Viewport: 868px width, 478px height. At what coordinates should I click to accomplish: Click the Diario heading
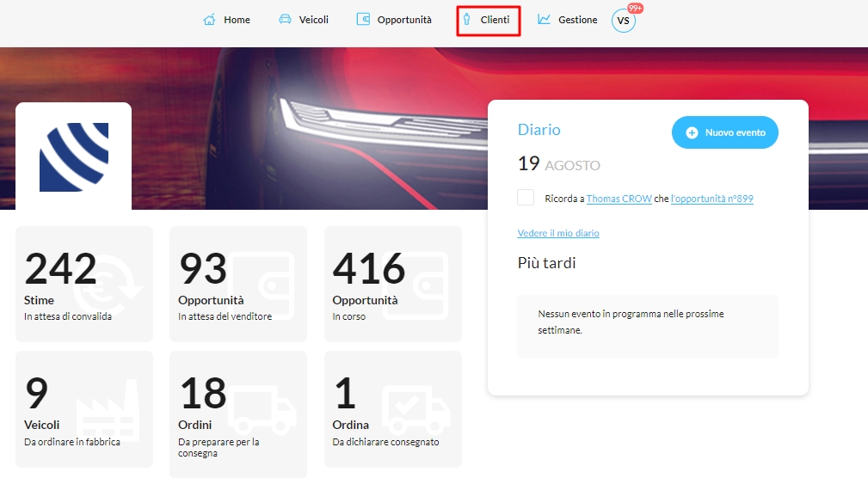tap(539, 130)
